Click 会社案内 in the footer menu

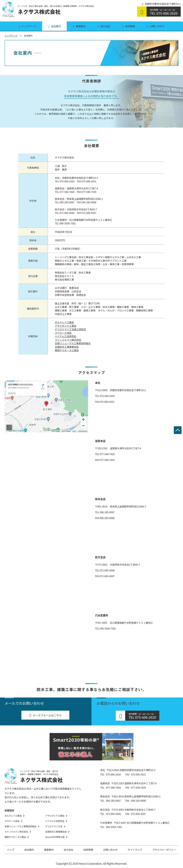pos(29,850)
